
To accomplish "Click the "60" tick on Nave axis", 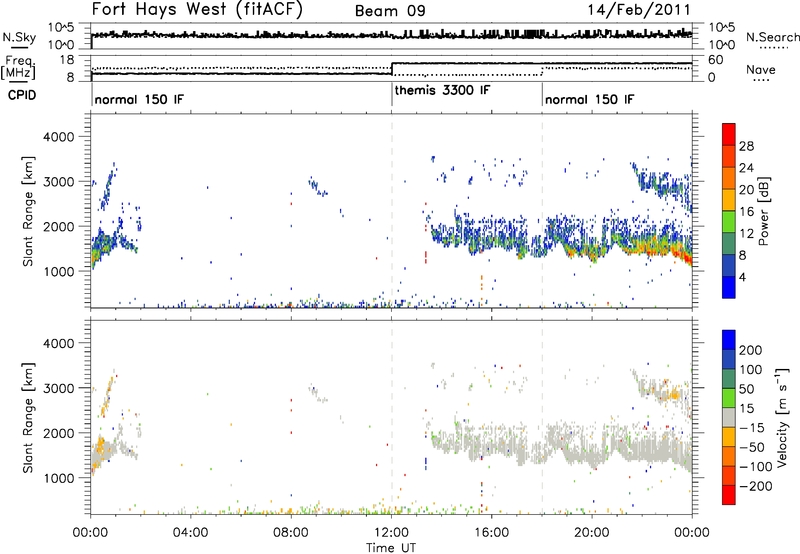I will (x=716, y=60).
